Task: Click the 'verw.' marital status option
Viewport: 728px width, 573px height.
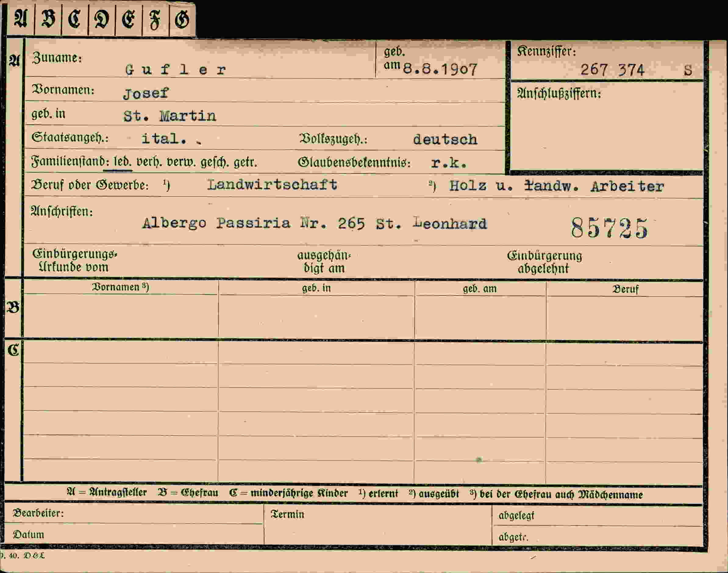Action: tap(181, 162)
